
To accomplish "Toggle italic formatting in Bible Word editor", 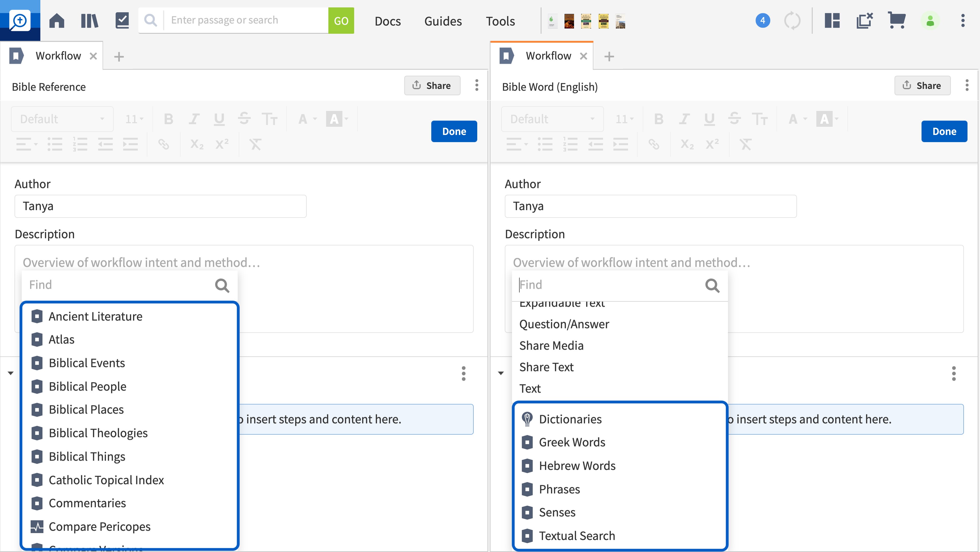I will 684,119.
